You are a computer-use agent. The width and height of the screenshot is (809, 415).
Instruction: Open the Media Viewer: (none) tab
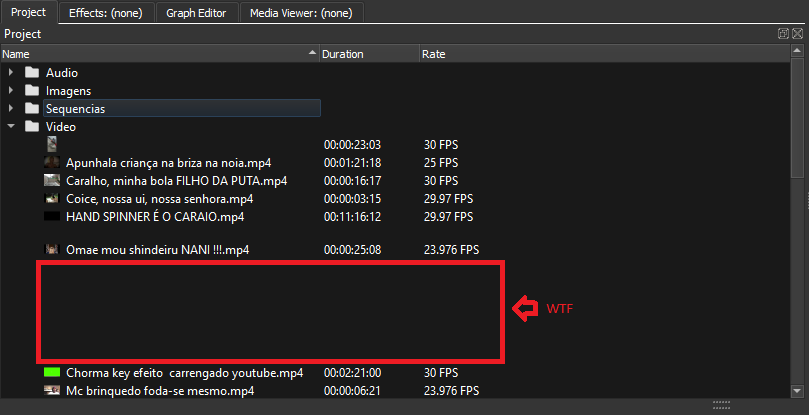(301, 13)
